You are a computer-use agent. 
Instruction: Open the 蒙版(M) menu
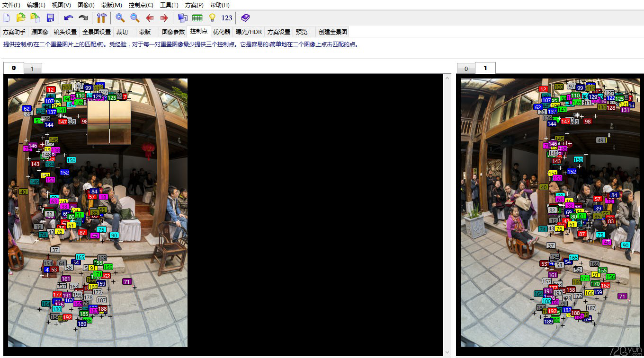coord(111,5)
